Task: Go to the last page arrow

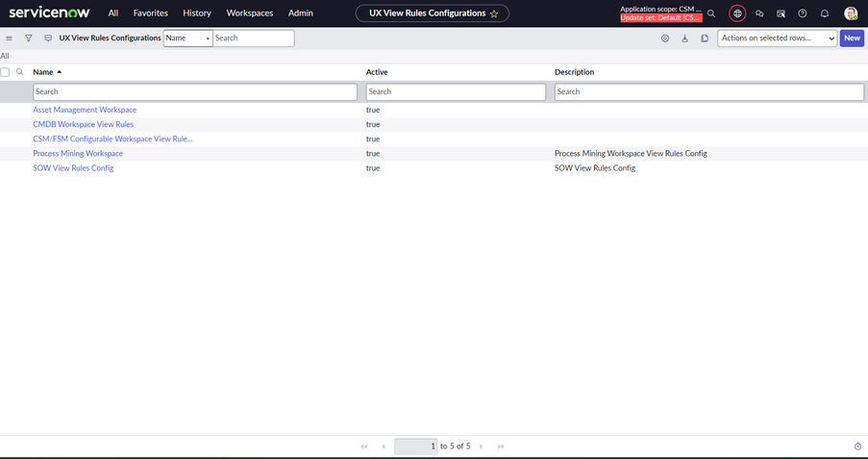Action: [x=501, y=446]
